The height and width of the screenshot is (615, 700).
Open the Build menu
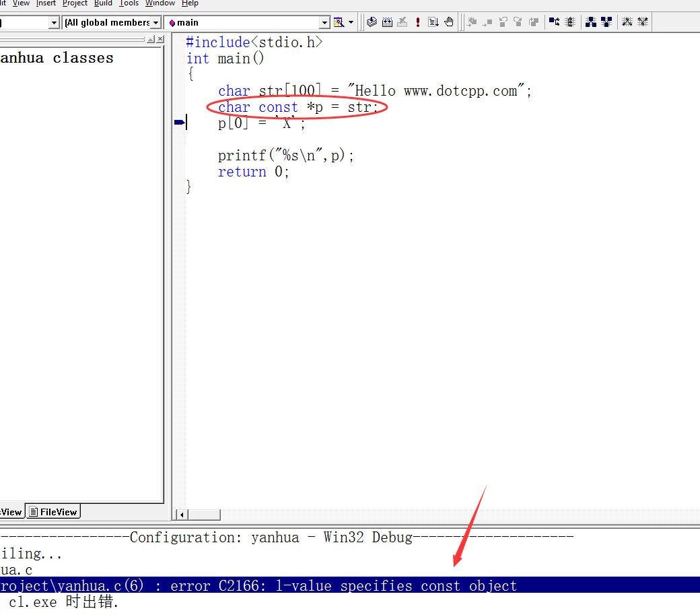(x=103, y=3)
